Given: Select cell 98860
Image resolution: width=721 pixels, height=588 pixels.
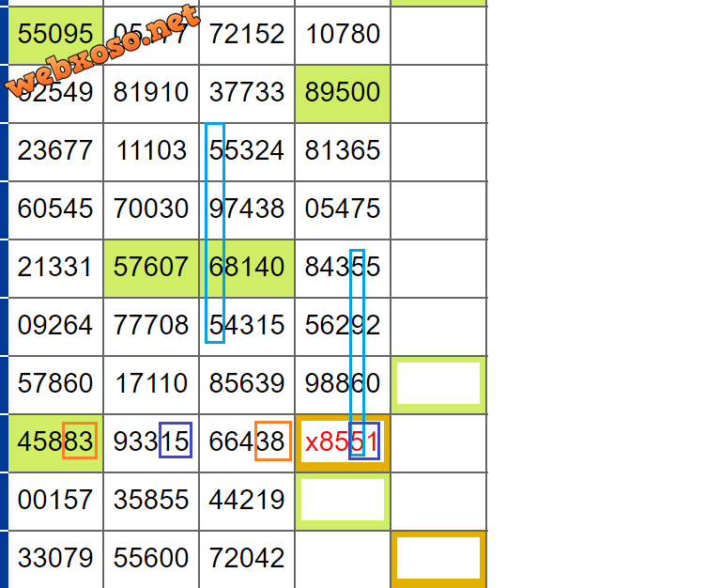Looking at the screenshot, I should pos(343,385).
